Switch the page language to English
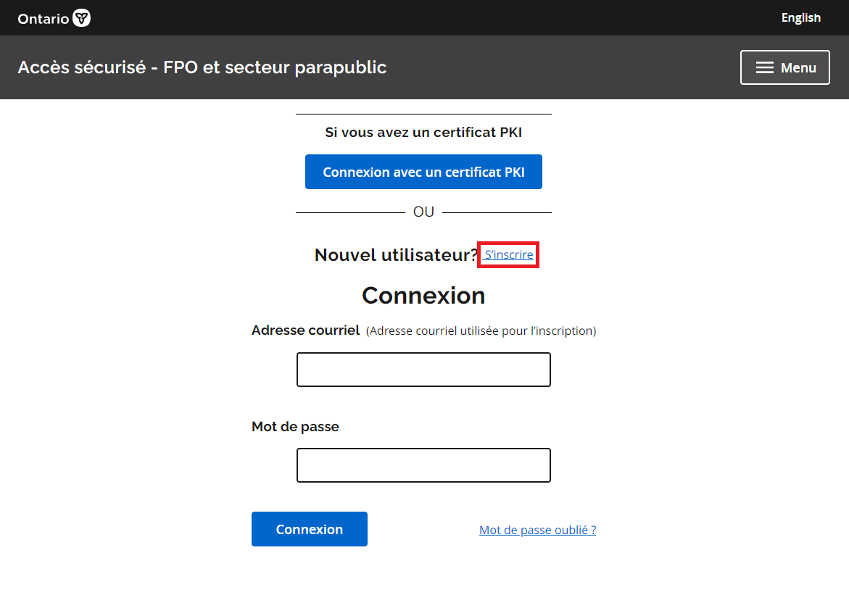The width and height of the screenshot is (849, 616). coord(800,17)
